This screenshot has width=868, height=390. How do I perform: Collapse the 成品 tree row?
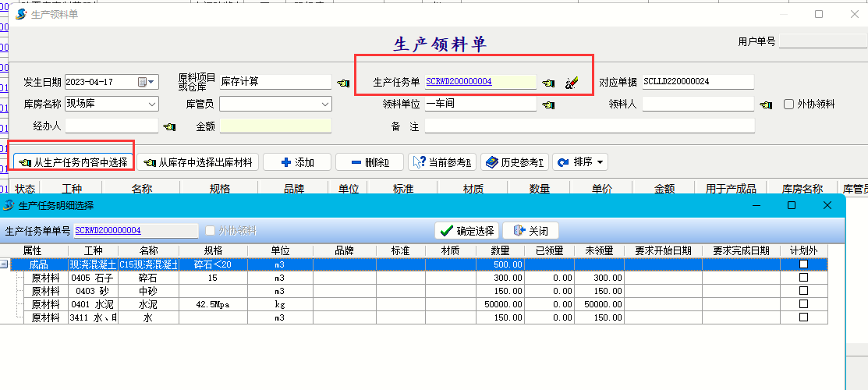(x=5, y=264)
